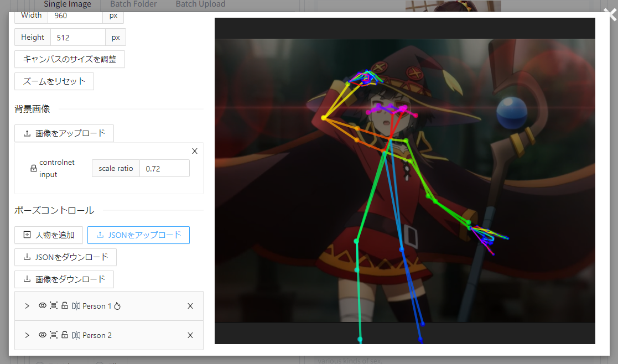Click the controlnet input label
The width and height of the screenshot is (618, 364).
[57, 168]
